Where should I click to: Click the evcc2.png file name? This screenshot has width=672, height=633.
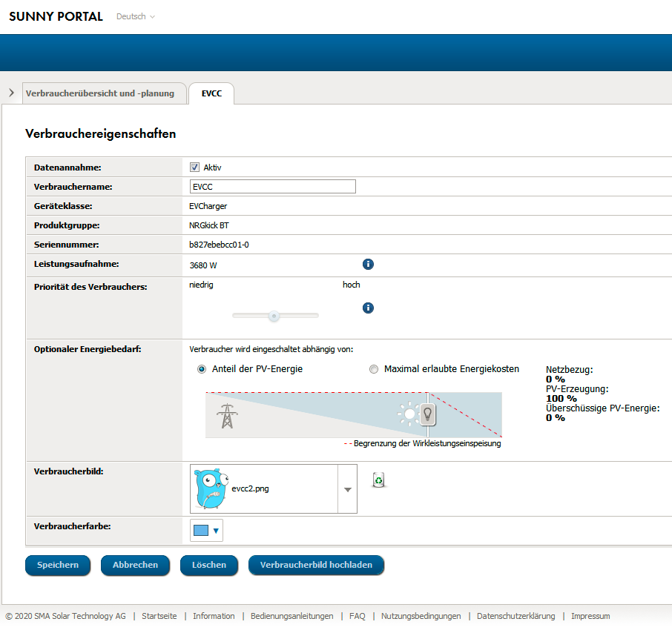(x=250, y=488)
